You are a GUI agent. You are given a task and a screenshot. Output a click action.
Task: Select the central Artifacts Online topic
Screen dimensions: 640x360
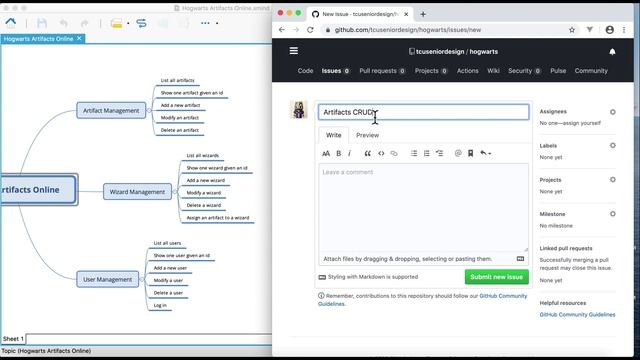pos(38,189)
